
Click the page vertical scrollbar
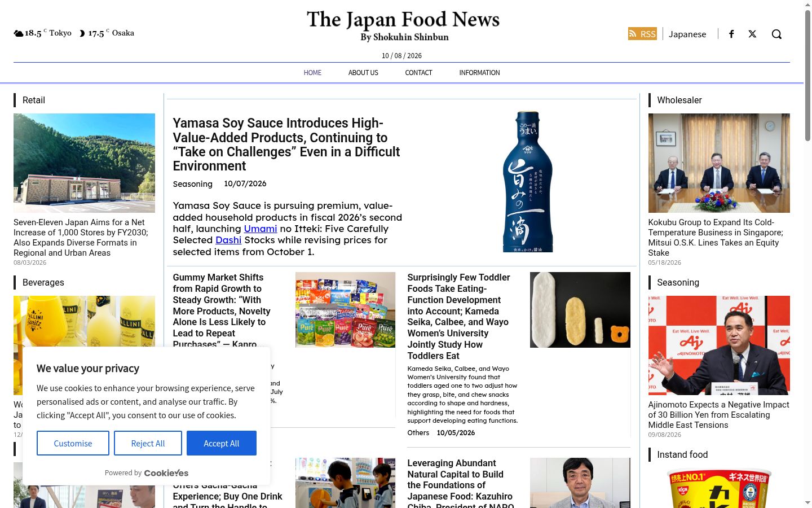807,75
